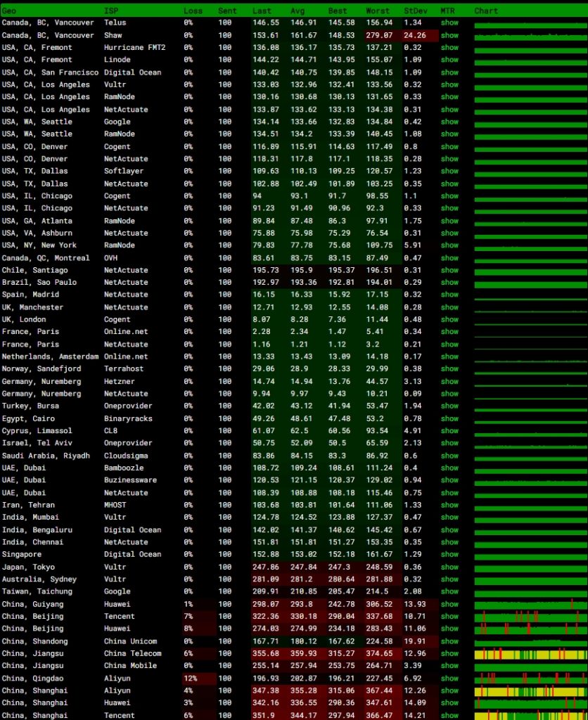Show MTR for Qingdao Aliyun
The image size is (588, 720).
click(x=449, y=679)
